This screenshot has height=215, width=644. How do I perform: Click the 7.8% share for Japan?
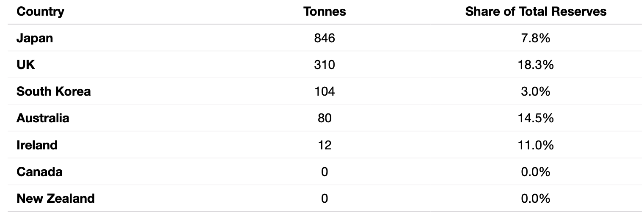pos(536,38)
